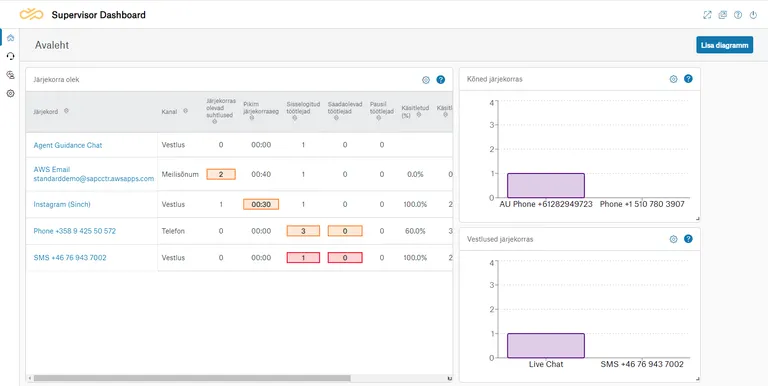The width and height of the screenshot is (768, 386).
Task: Click the sort icon next to Kanal header
Action: [x=186, y=111]
